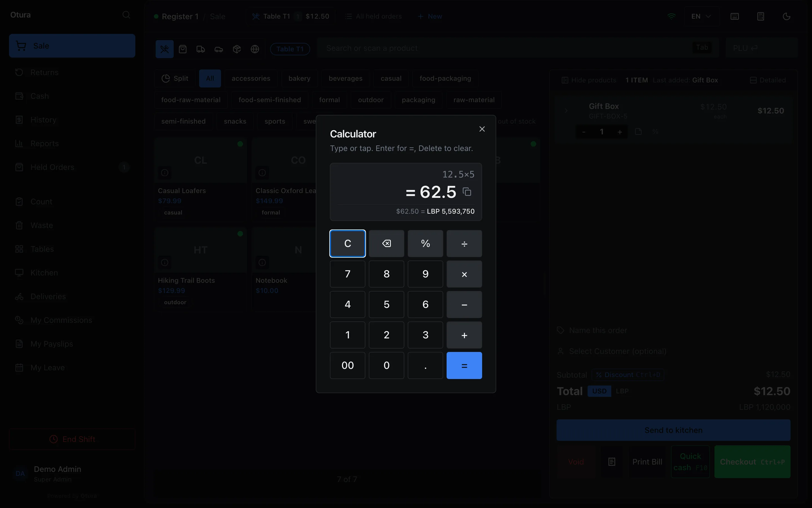
Task: Select package box order type icon
Action: tap(237, 49)
